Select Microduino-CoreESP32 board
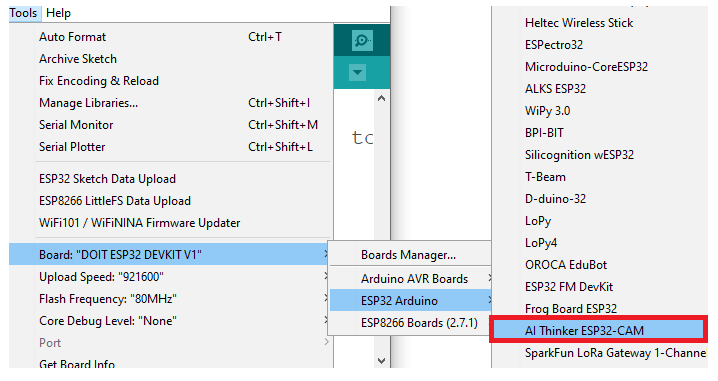 point(600,66)
